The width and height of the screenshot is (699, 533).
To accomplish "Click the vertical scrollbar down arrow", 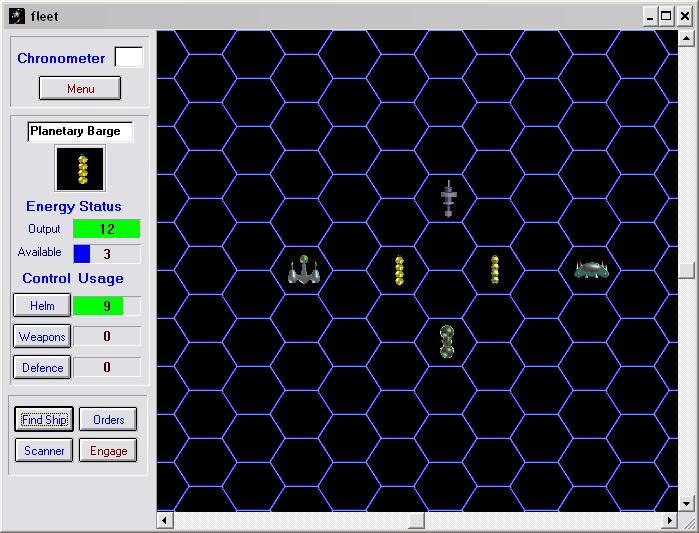I will 686,504.
